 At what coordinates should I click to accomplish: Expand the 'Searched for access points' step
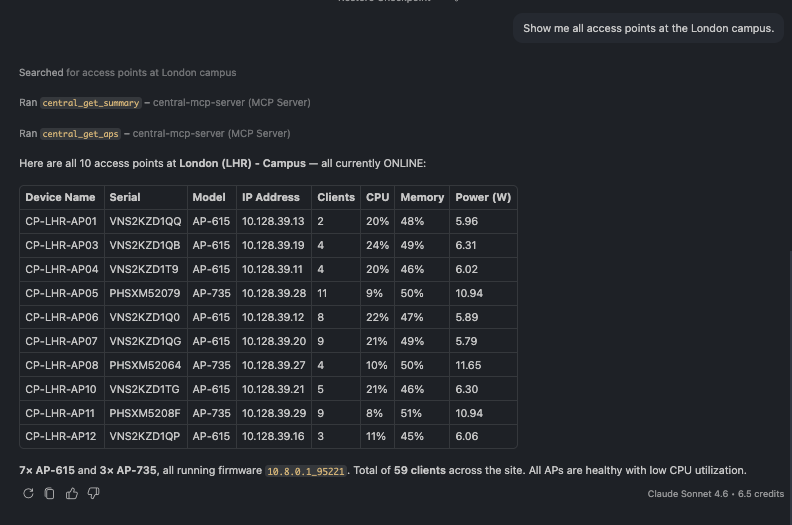tap(127, 73)
